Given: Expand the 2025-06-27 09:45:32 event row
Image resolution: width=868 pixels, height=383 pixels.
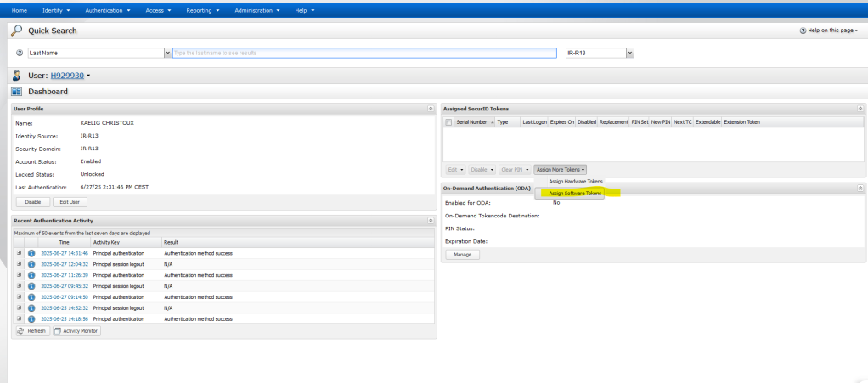Looking at the screenshot, I should (19, 286).
